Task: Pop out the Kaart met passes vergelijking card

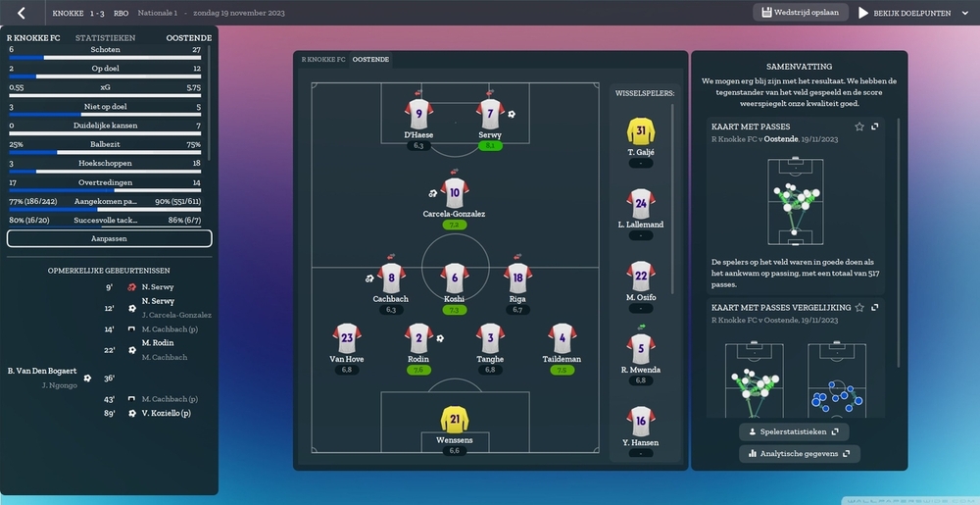Action: pyautogui.click(x=875, y=307)
